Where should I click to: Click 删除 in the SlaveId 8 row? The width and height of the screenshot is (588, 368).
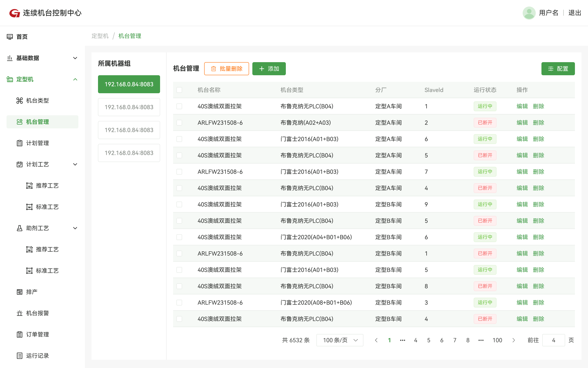[538, 286]
